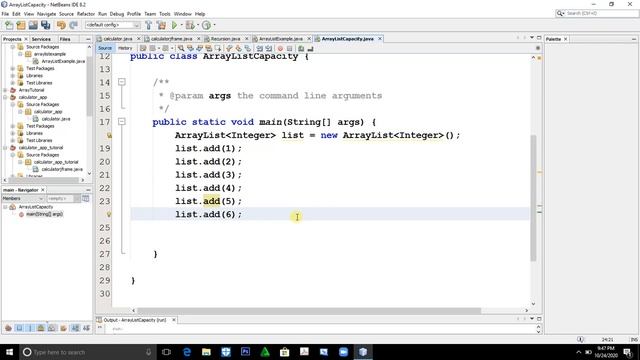640x360 pixels.
Task: Click the Save All toolbar icon
Action: coord(45,25)
